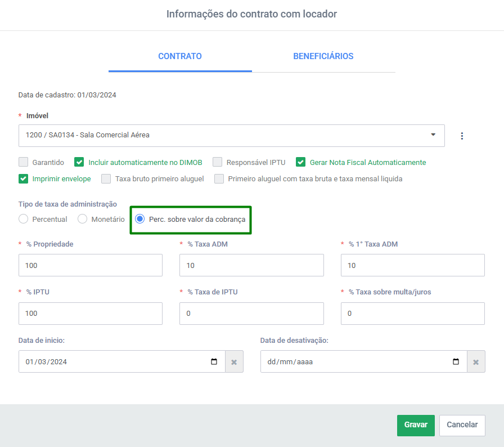This screenshot has width=504, height=447.
Task: Uncheck Imprimir envelope option
Action: point(24,179)
